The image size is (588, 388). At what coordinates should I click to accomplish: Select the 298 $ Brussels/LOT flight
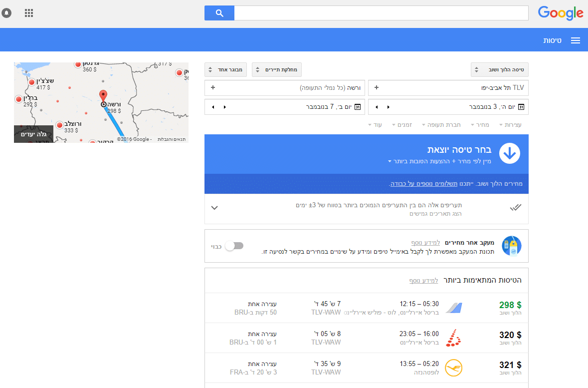coord(367,308)
